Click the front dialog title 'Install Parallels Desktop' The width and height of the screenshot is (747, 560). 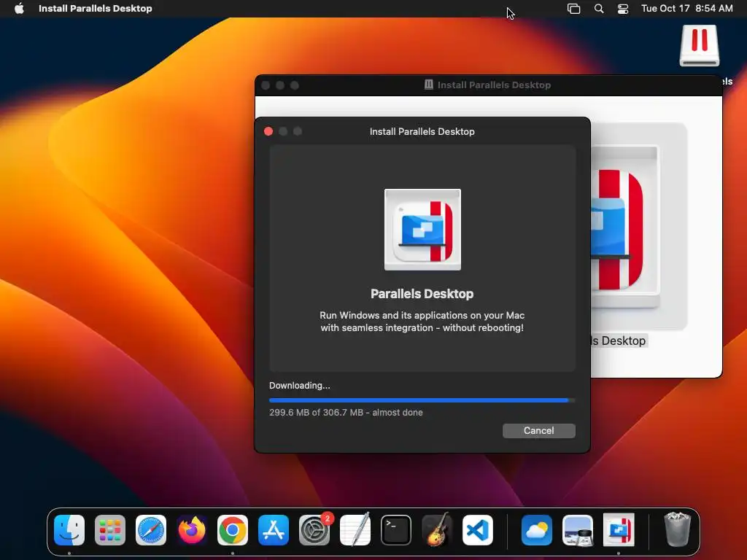[422, 131]
